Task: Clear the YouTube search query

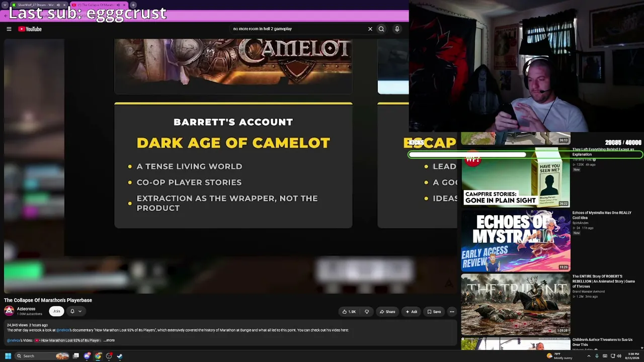Action: 370,29
